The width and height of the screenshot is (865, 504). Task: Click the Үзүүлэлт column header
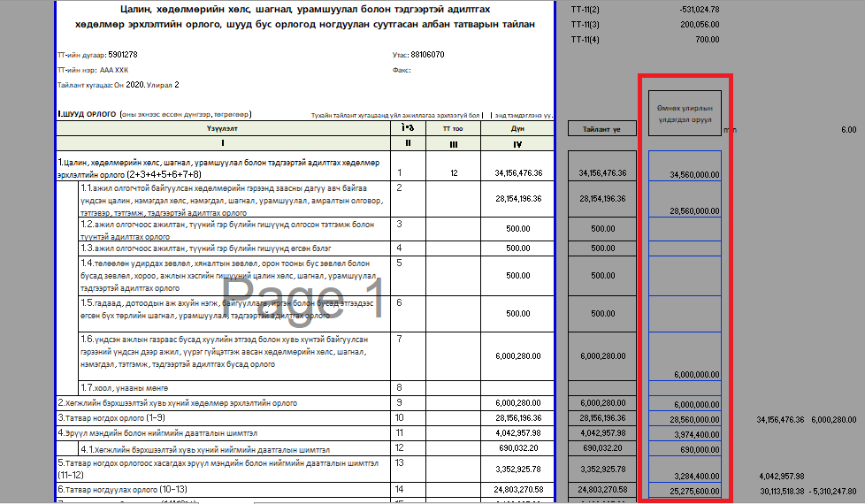tap(222, 128)
